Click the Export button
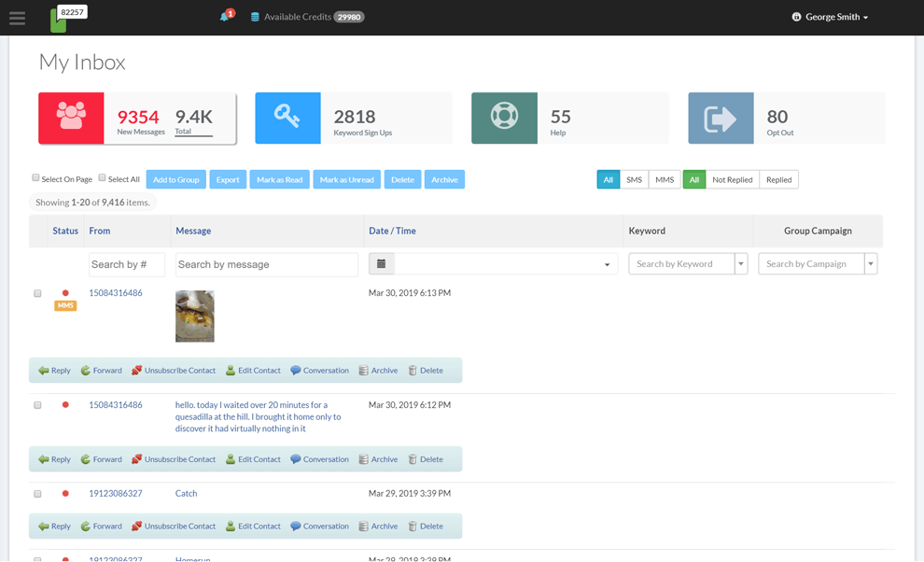 228,180
